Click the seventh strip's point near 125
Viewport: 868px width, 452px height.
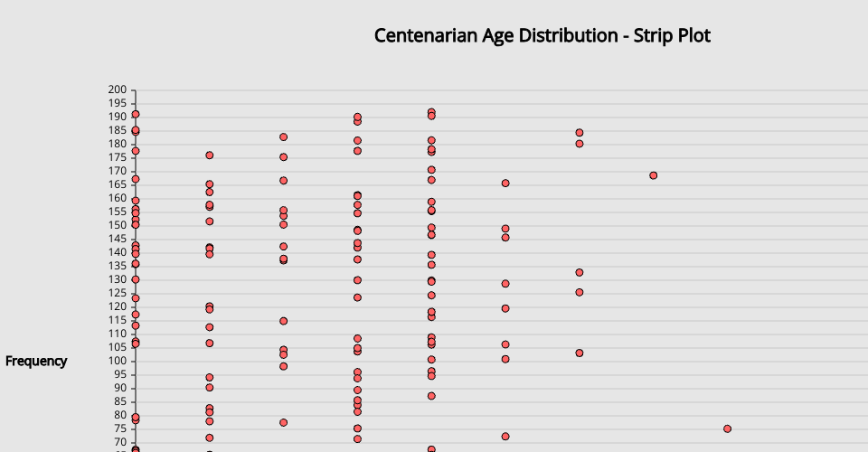tap(580, 292)
